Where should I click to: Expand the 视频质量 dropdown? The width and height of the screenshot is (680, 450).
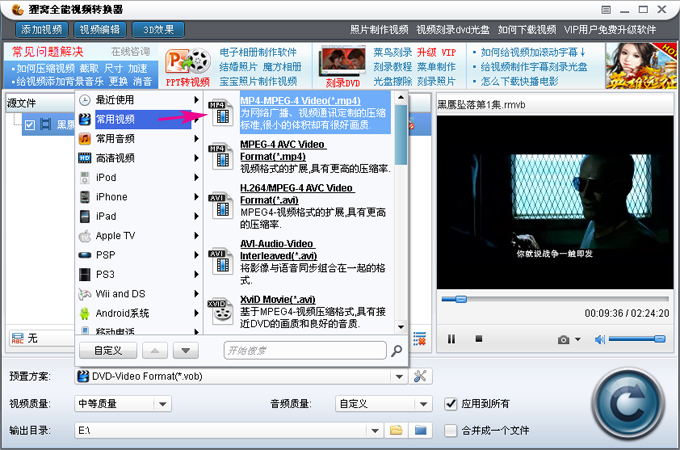(x=163, y=404)
